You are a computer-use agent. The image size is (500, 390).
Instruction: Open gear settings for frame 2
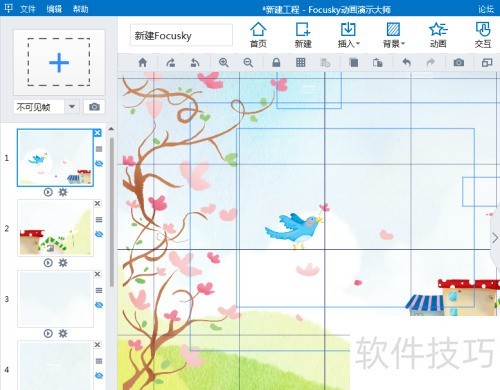(63, 263)
